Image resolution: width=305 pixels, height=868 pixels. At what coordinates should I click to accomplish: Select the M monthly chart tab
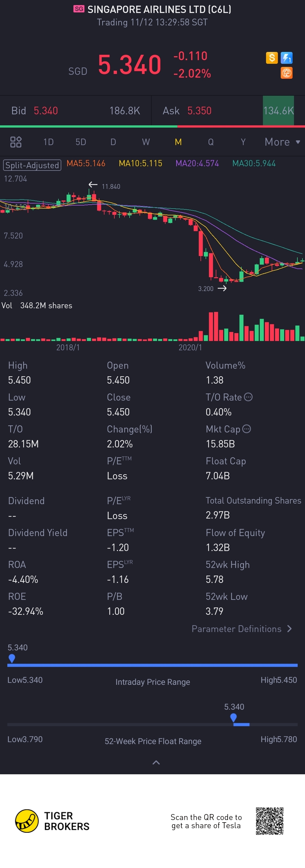click(x=178, y=142)
